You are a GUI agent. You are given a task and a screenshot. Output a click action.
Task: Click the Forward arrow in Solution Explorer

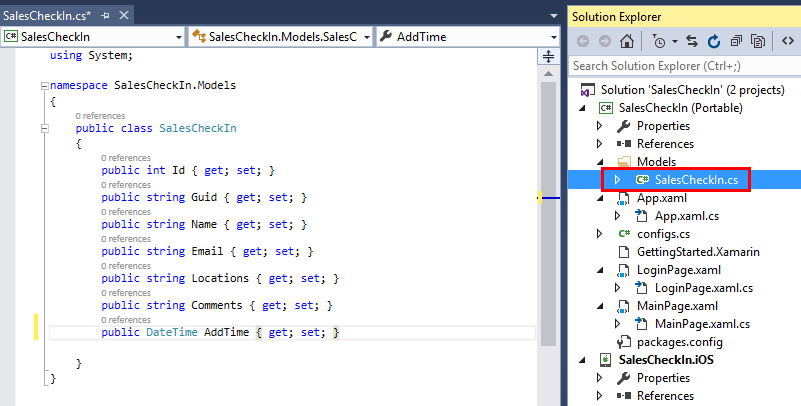pyautogui.click(x=605, y=41)
